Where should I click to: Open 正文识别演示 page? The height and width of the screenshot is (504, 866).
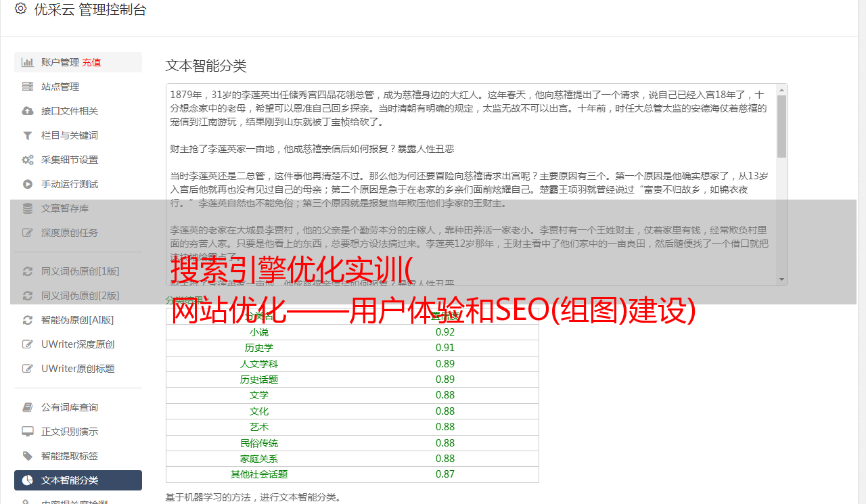point(78,432)
